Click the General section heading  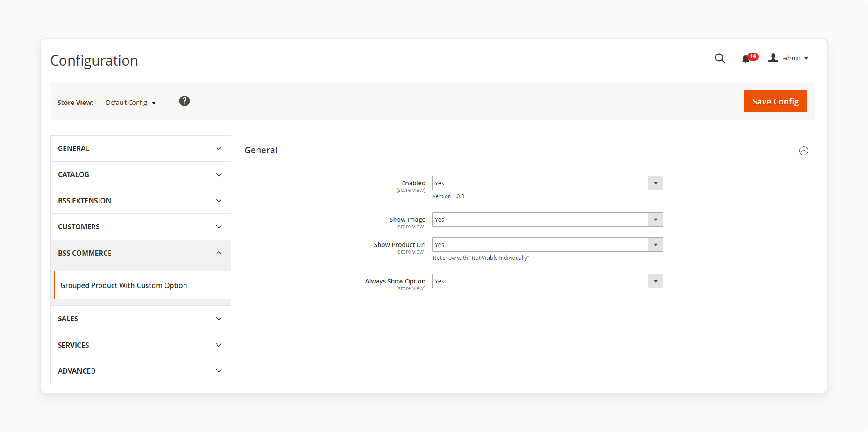tap(261, 150)
